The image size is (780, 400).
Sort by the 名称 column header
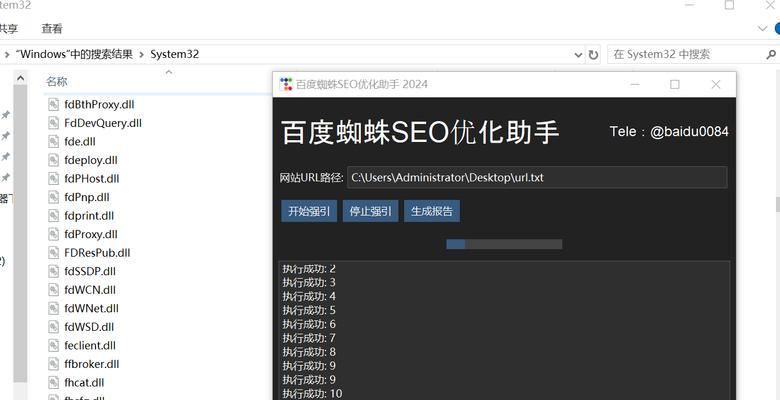coord(57,81)
